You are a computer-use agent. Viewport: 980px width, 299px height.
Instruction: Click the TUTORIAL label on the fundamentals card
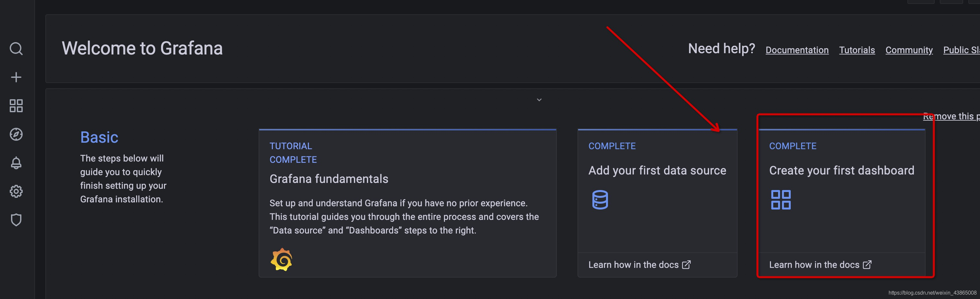click(291, 146)
